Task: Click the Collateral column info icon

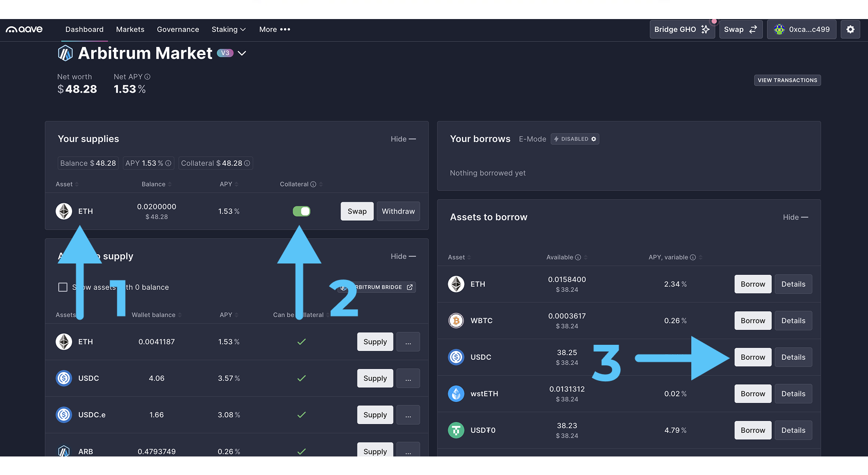Action: click(x=313, y=184)
